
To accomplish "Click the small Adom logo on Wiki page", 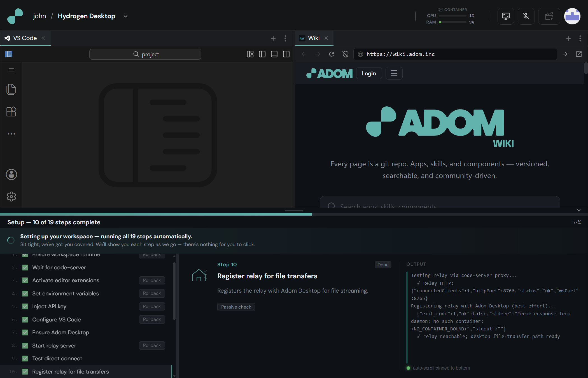I will [329, 73].
